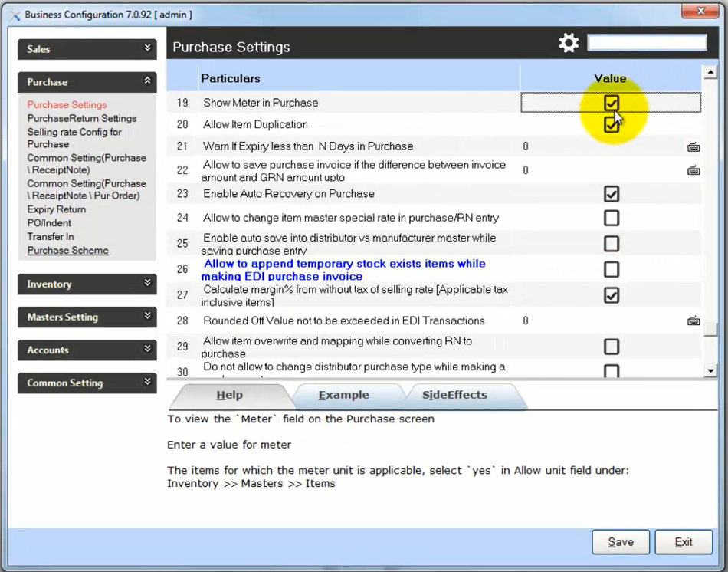The image size is (728, 572).
Task: Click the Exit button
Action: [684, 542]
